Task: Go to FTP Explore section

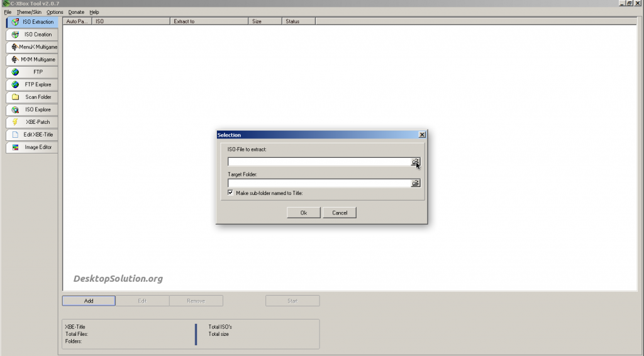Action: coord(32,84)
